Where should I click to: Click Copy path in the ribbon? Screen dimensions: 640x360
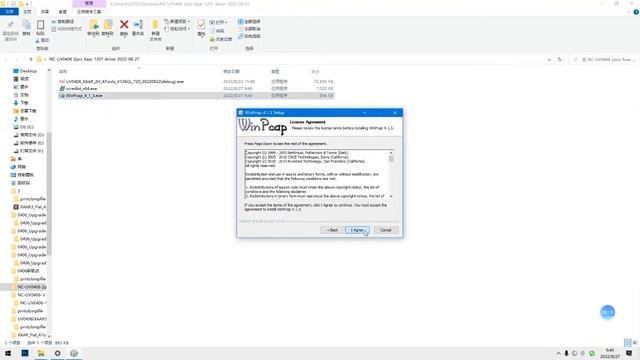[63, 21]
